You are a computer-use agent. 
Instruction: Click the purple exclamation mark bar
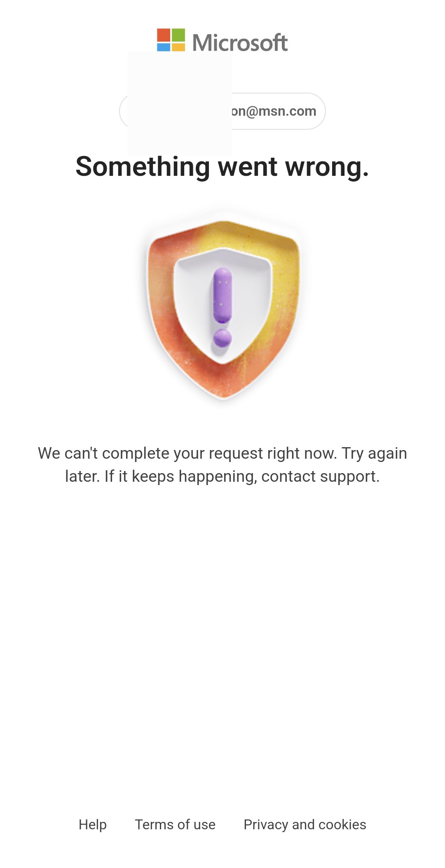[222, 295]
